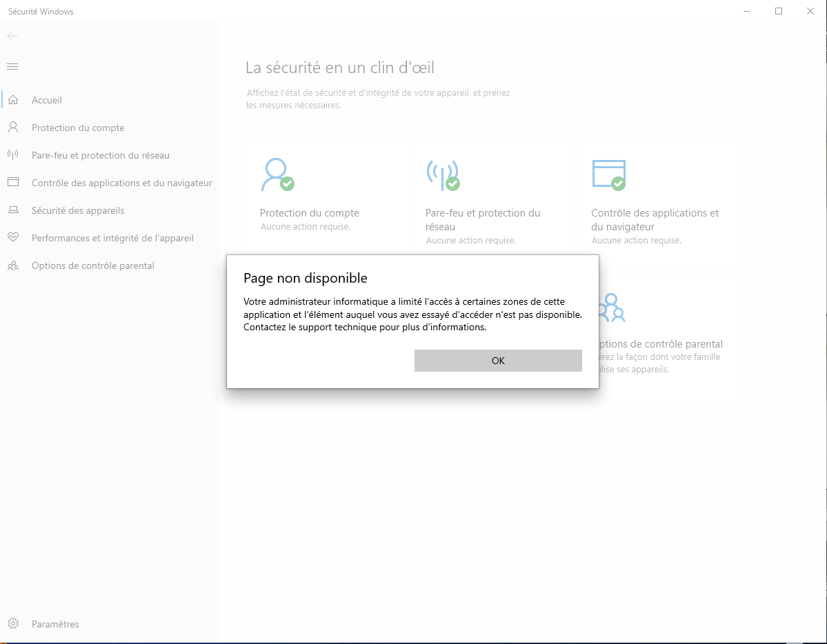Viewport: 827px width, 644px height.
Task: Click the 'La sécurité en un clin d'œil' heading
Action: pos(339,68)
